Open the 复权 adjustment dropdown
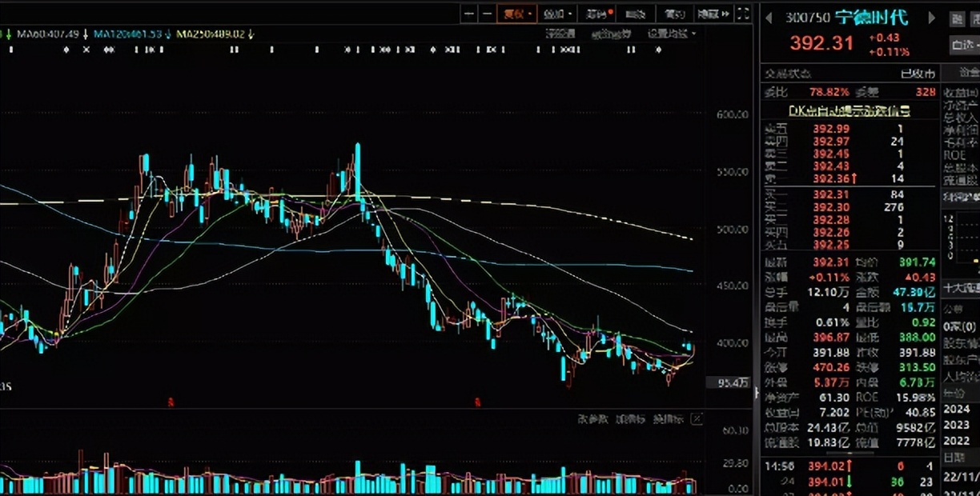The image size is (980, 496). 517,14
